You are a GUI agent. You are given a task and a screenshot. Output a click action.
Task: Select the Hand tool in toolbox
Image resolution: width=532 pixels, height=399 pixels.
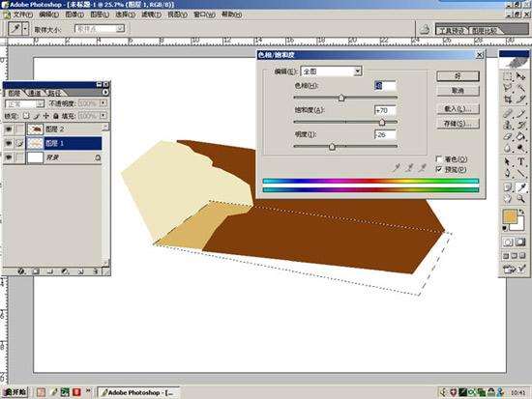click(508, 199)
